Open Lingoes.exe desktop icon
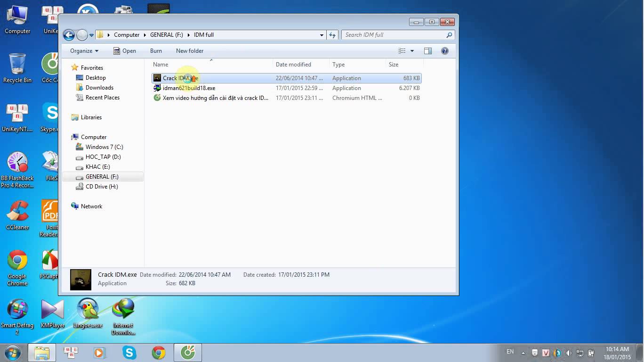Viewport: 644px width, 362px height. (88, 313)
